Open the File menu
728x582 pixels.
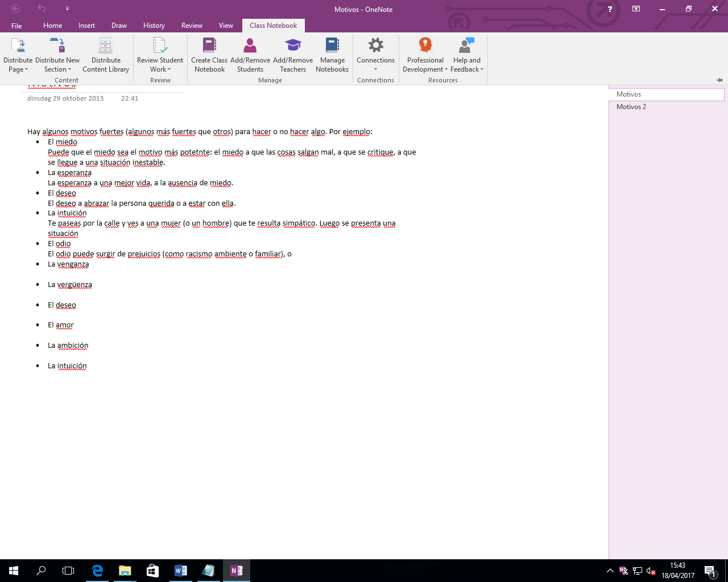(x=16, y=26)
